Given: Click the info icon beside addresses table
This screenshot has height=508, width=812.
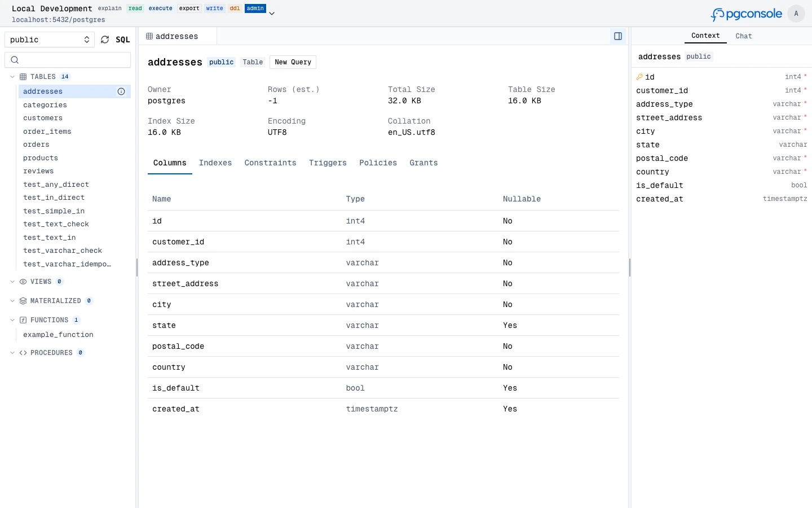Looking at the screenshot, I should tap(121, 91).
